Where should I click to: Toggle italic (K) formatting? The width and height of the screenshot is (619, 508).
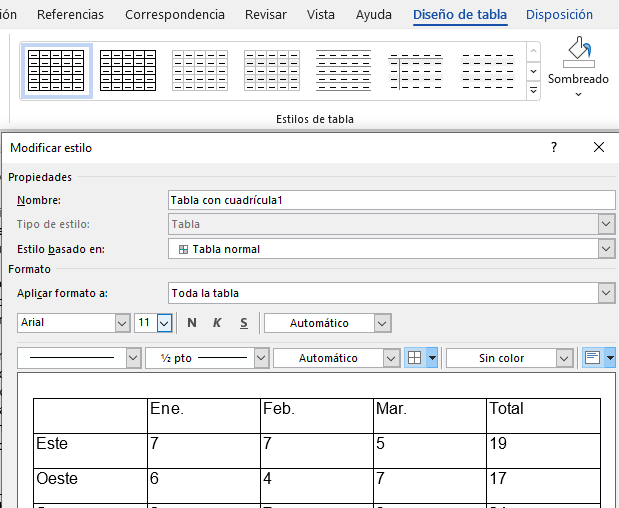tap(217, 323)
